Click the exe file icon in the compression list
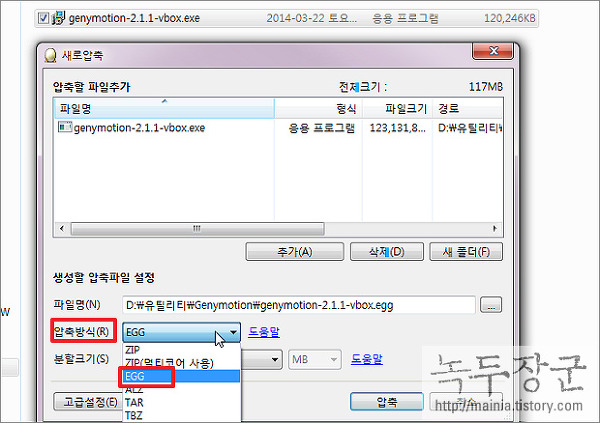Image resolution: width=600 pixels, height=423 pixels. 65,127
